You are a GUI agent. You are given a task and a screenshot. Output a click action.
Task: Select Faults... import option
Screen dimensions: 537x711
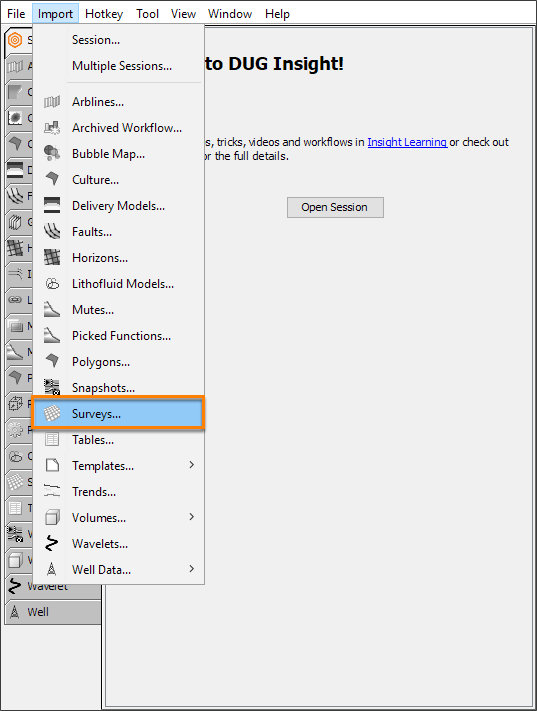(x=118, y=232)
